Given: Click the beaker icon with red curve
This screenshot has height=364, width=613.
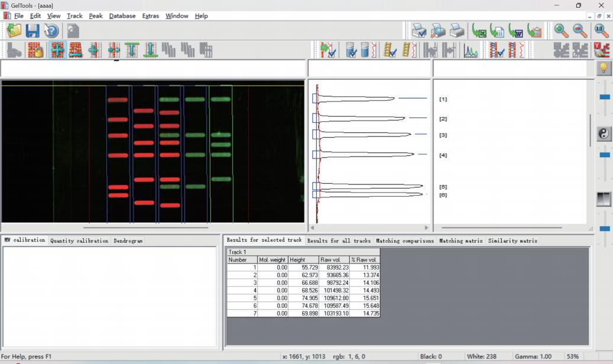Looking at the screenshot, I should click(x=368, y=50).
